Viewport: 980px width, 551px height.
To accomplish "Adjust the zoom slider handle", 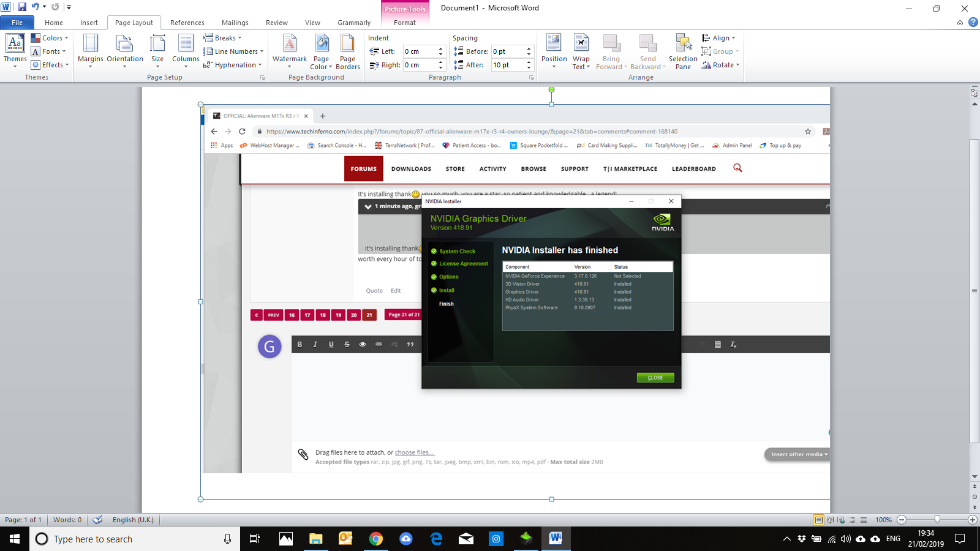I will click(937, 520).
